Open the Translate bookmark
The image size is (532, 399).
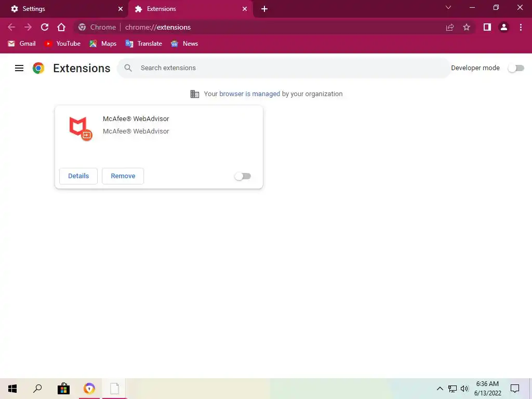point(143,44)
